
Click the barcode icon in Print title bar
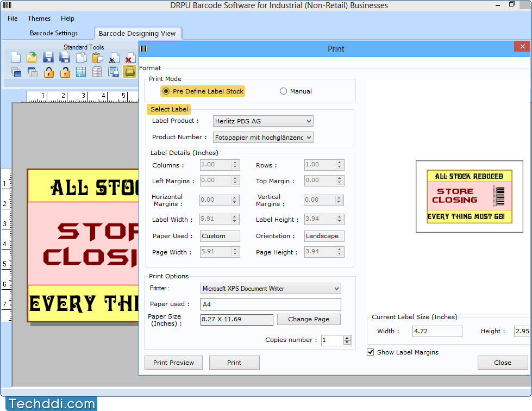tap(143, 48)
